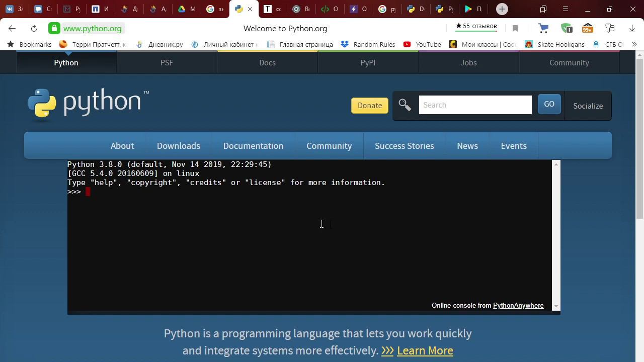
Task: Click the GO search button
Action: tap(549, 104)
